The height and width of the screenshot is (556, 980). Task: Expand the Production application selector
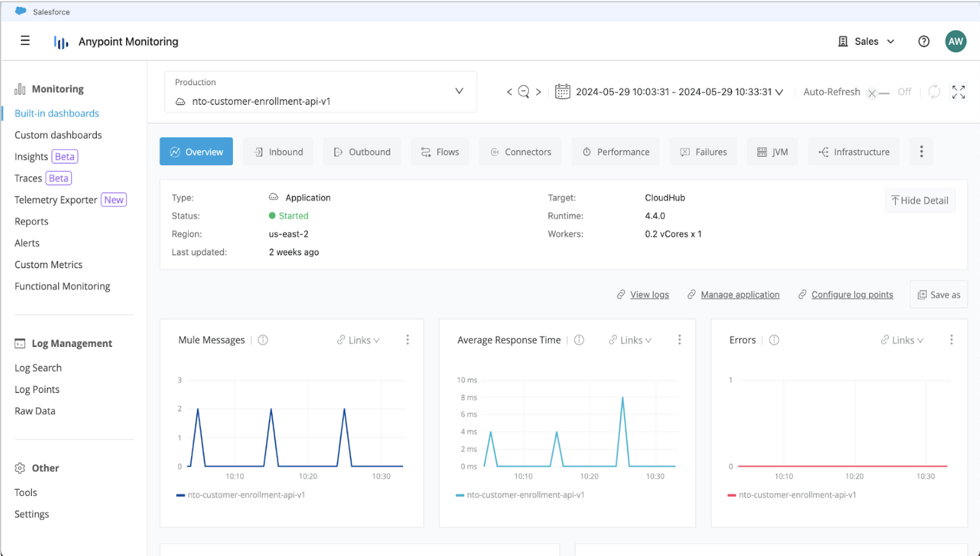coord(459,91)
